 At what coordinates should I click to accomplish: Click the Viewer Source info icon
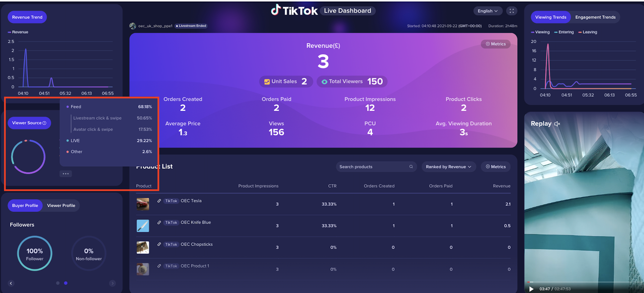(45, 123)
